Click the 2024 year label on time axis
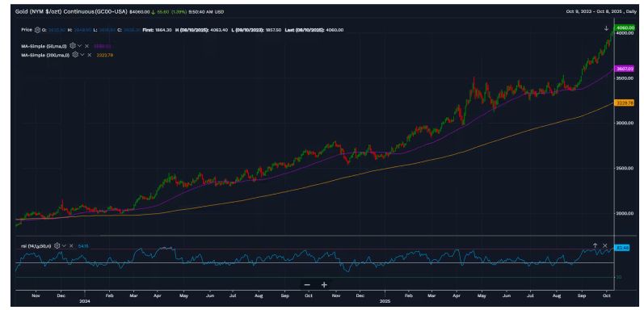 click(x=85, y=300)
